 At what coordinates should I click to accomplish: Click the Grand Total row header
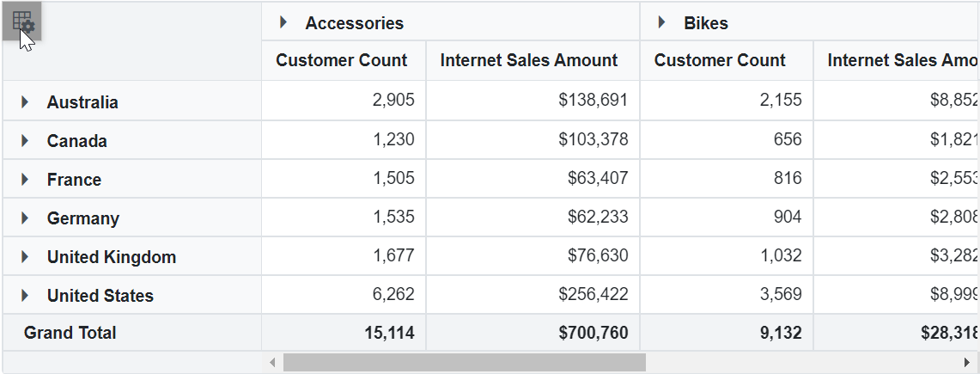pos(70,333)
